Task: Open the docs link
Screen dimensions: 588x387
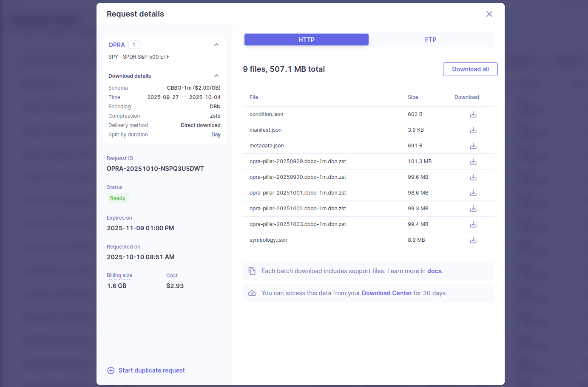Action: (434, 271)
